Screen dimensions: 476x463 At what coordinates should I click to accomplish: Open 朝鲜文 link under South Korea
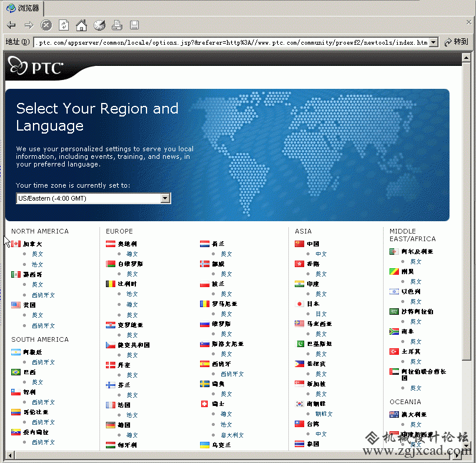[324, 414]
